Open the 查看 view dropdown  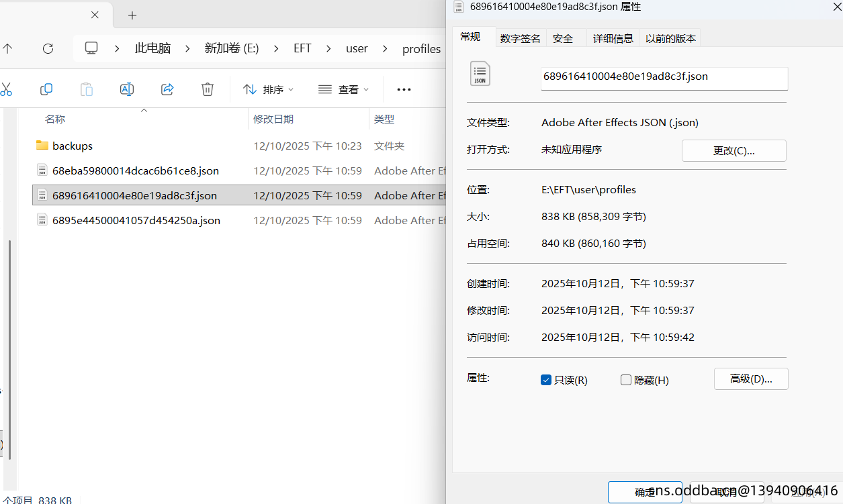tap(344, 89)
